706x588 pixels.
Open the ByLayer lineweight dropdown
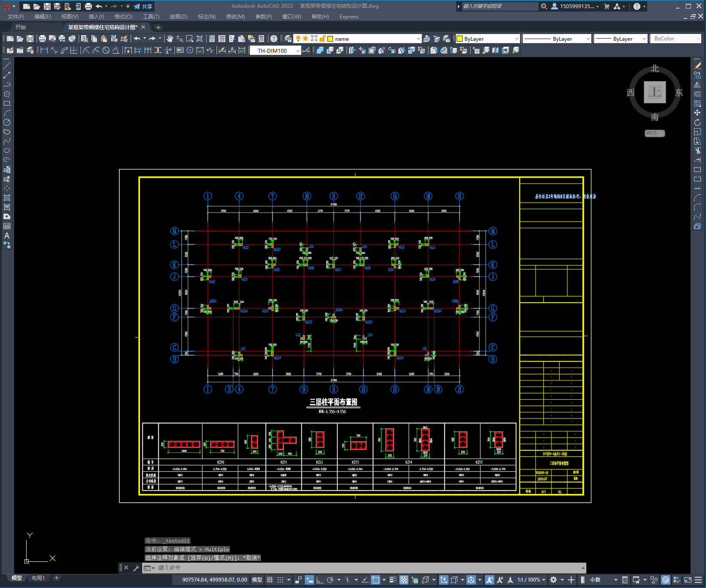pyautogui.click(x=644, y=39)
